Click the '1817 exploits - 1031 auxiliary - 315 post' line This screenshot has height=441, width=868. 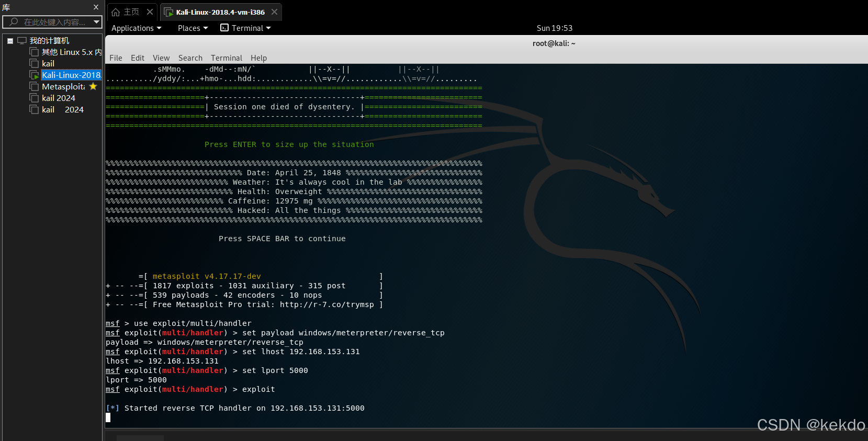tap(249, 286)
